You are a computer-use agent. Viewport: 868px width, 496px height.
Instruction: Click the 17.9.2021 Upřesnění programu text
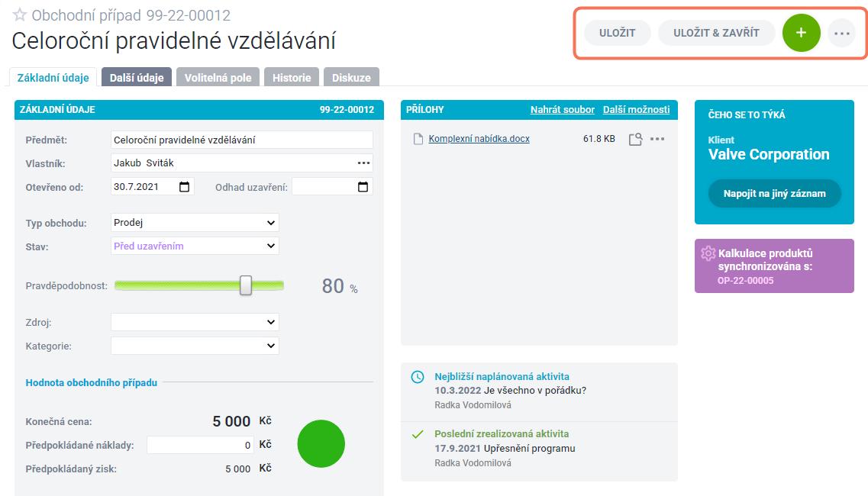(x=505, y=449)
